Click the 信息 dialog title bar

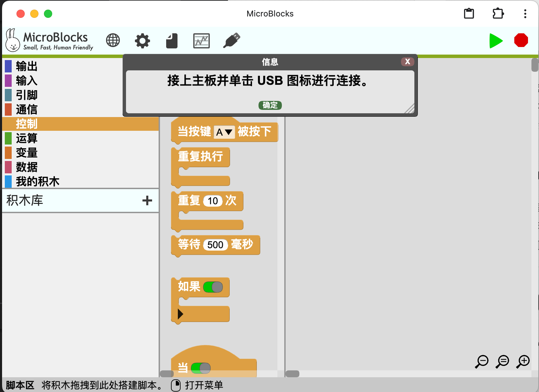pyautogui.click(x=270, y=62)
